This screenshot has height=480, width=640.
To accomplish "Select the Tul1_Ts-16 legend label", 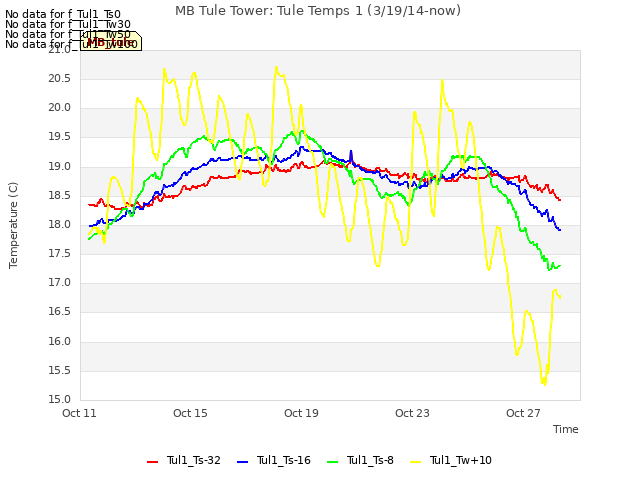I will 284,460.
